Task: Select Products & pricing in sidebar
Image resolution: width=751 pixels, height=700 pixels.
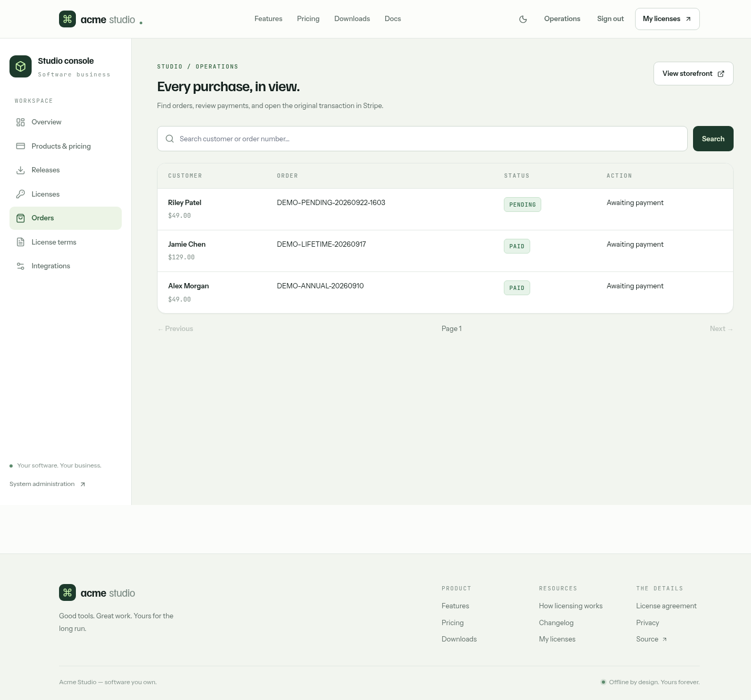Action: click(65, 146)
